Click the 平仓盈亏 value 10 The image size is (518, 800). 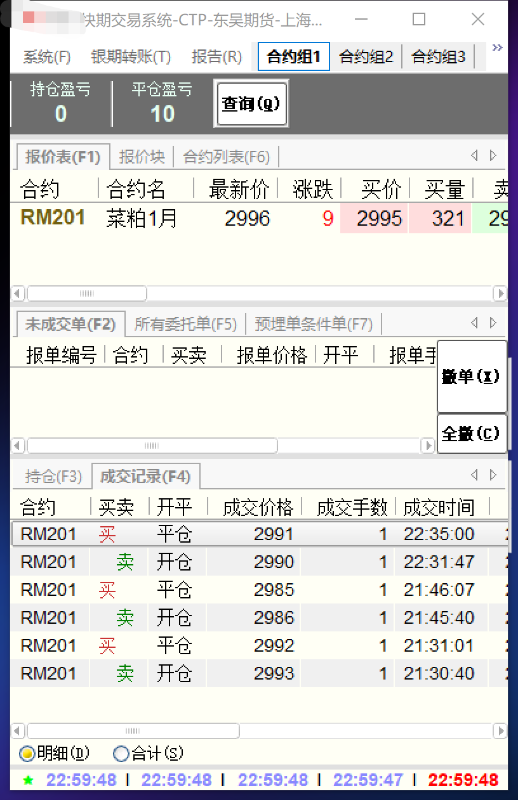pos(162,114)
